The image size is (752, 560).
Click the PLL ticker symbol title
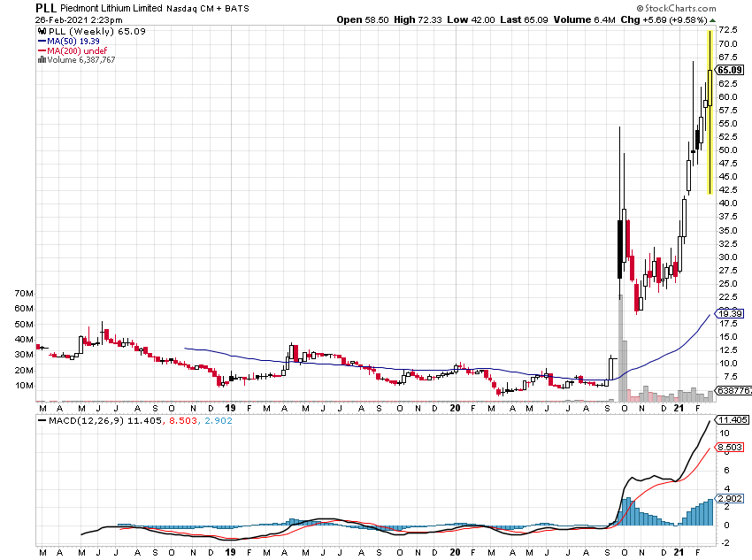46,8
